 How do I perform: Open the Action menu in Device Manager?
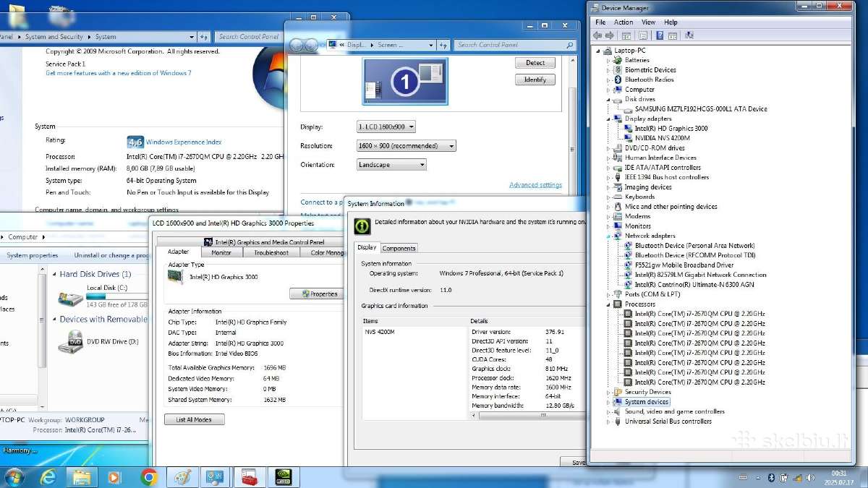pos(624,22)
